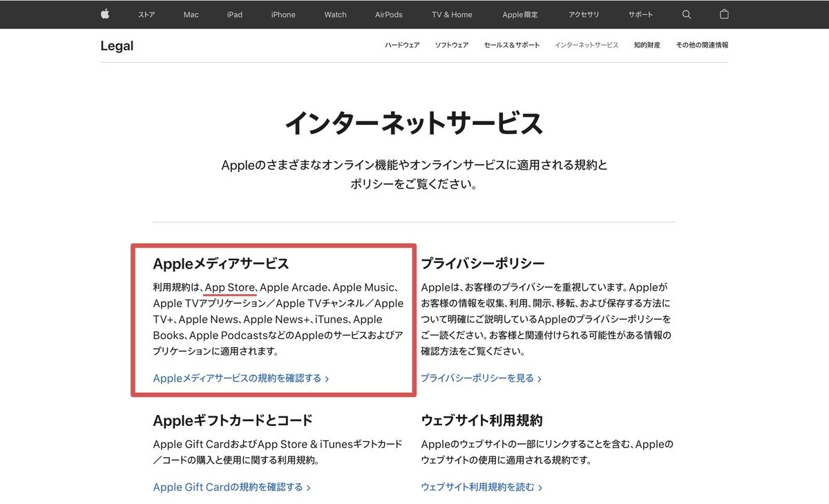Screen dimensions: 829x504
Task: Open Appleメディアサービスの規約を確認する link
Action: point(241,378)
